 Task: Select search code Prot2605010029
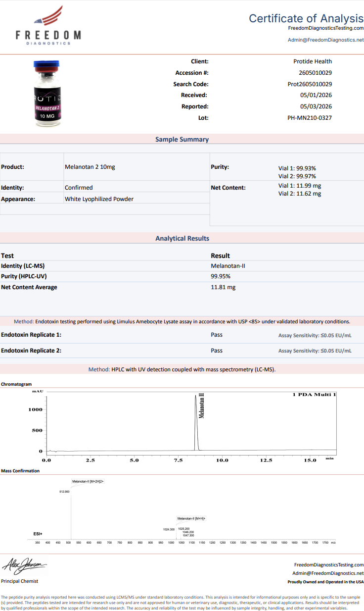click(310, 84)
